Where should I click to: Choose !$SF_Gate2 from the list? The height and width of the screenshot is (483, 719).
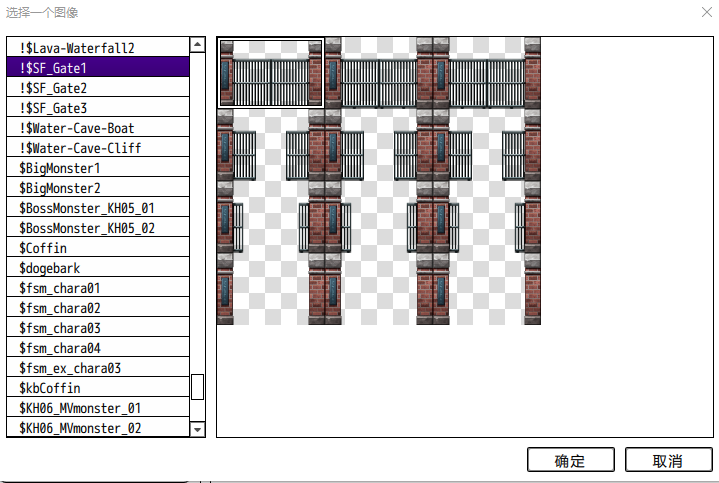(x=98, y=88)
